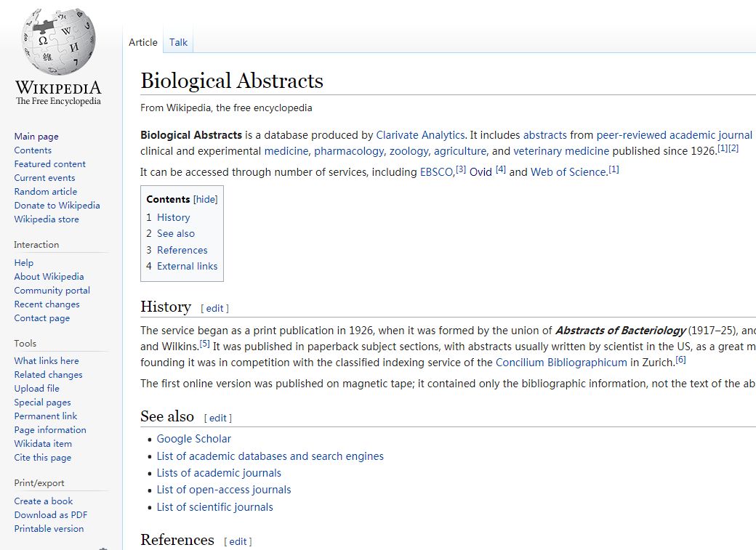Screen dimensions: 756x550
Task: Open Special pages
Action: click(42, 402)
